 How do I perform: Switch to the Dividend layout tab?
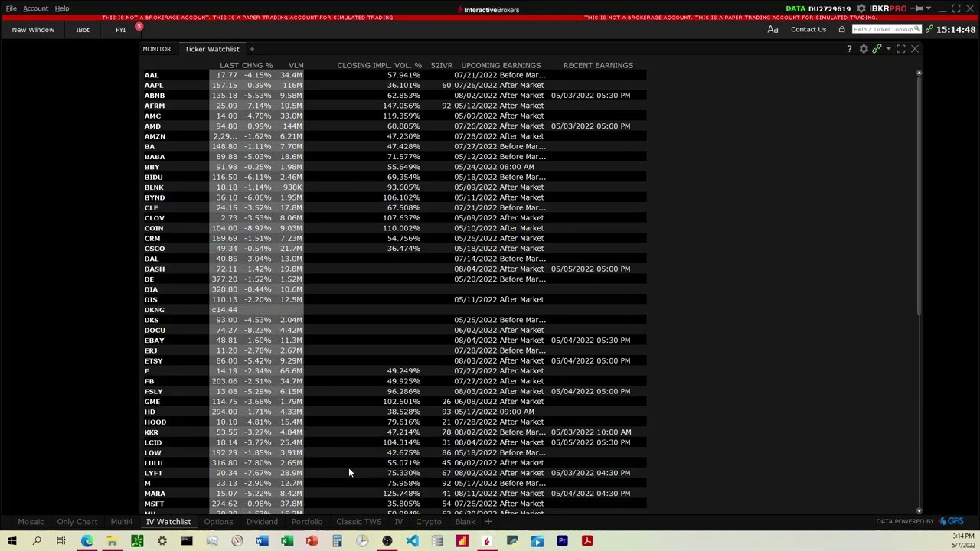[x=262, y=522]
